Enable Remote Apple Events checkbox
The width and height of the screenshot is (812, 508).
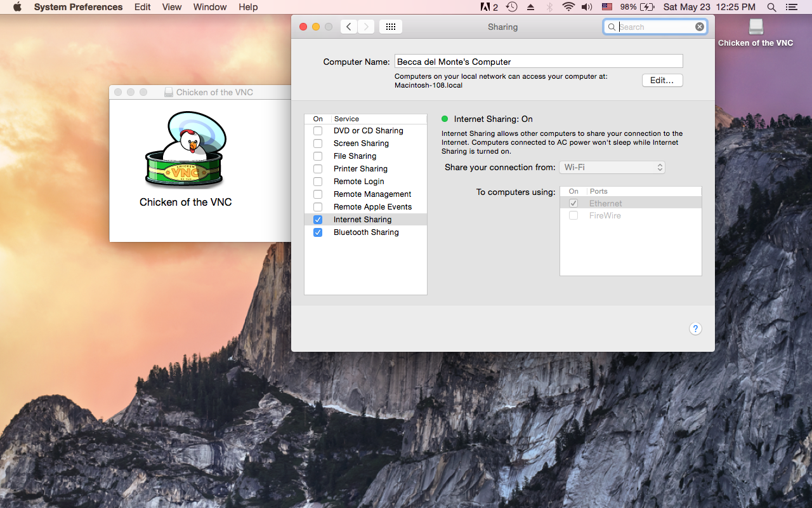[318, 207]
